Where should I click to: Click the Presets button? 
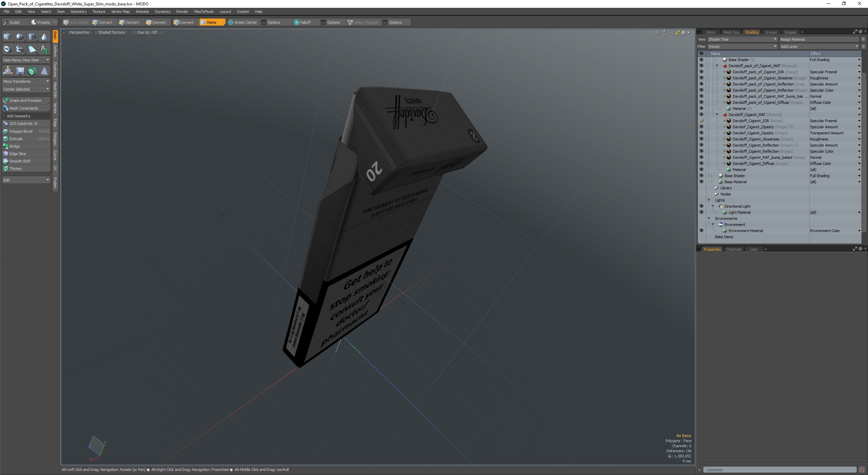[44, 22]
